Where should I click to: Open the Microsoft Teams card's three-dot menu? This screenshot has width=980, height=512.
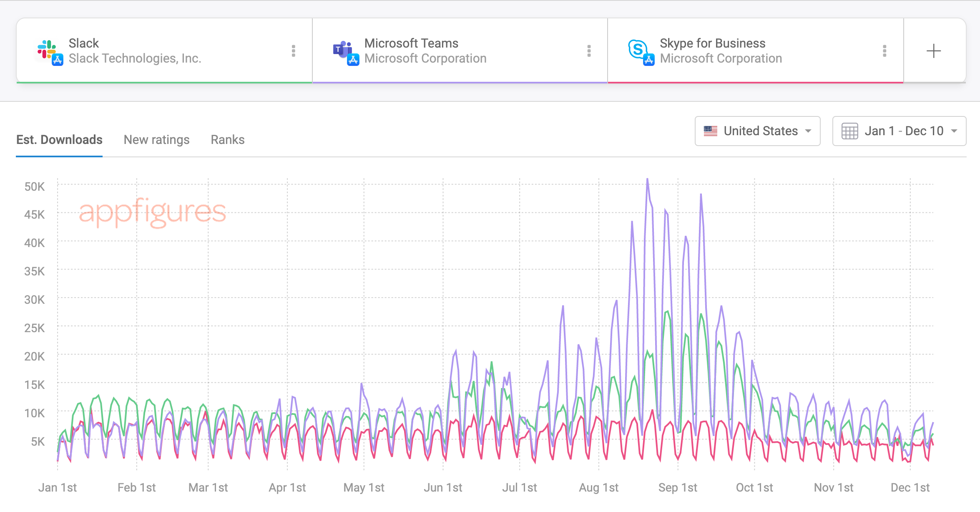(589, 51)
